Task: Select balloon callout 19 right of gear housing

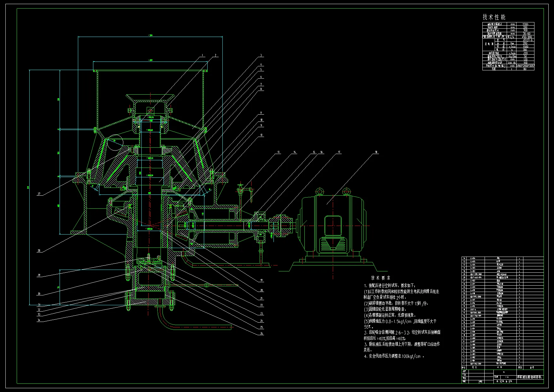Action: [262, 280]
